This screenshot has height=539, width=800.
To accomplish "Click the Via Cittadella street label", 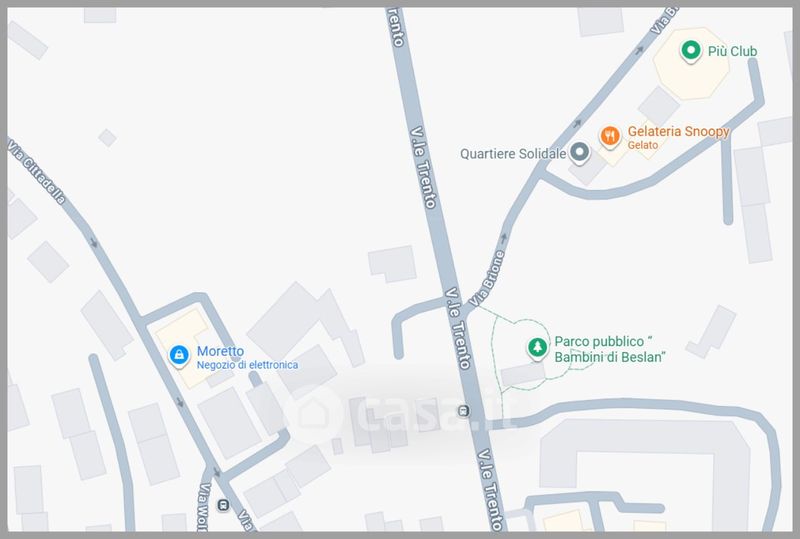I will [x=37, y=172].
